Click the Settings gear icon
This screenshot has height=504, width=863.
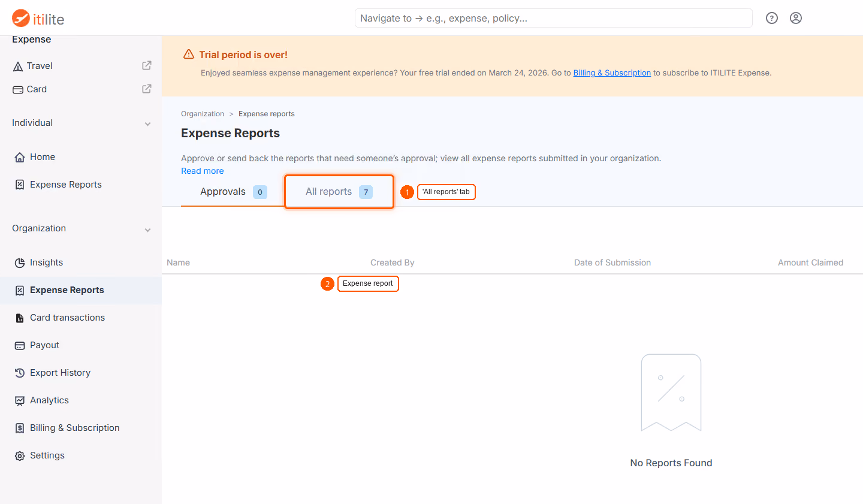point(20,455)
